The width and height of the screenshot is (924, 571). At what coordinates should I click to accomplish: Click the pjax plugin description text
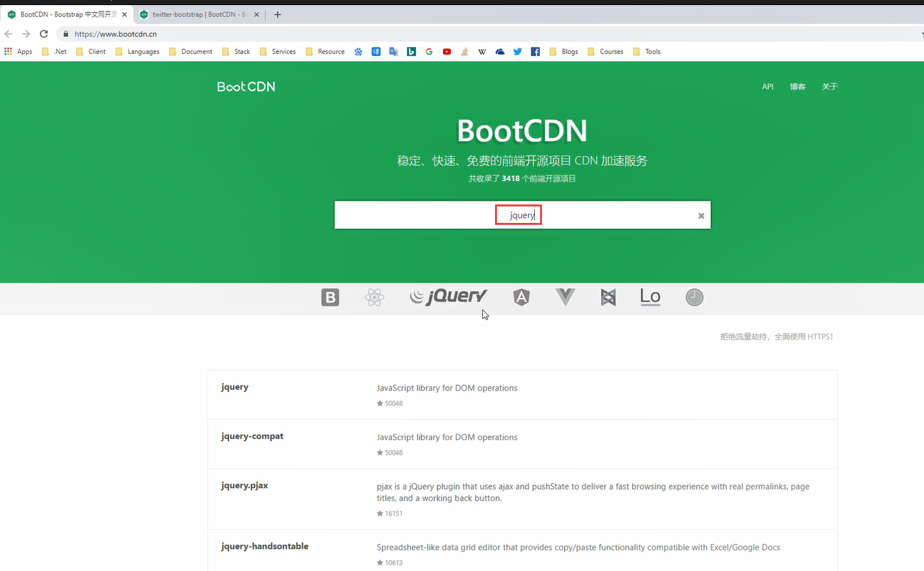(x=593, y=492)
